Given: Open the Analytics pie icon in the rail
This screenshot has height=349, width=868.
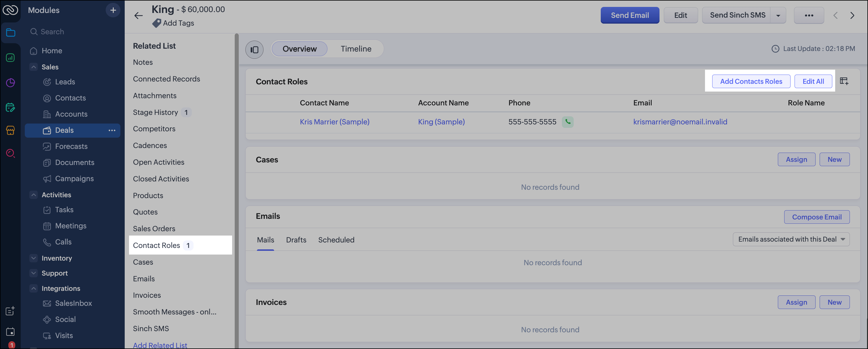Looking at the screenshot, I should [10, 83].
